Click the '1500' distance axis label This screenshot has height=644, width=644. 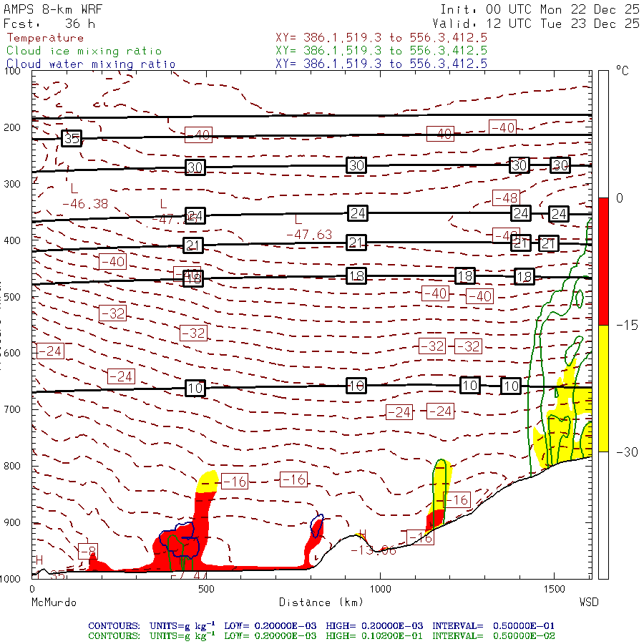[555, 589]
